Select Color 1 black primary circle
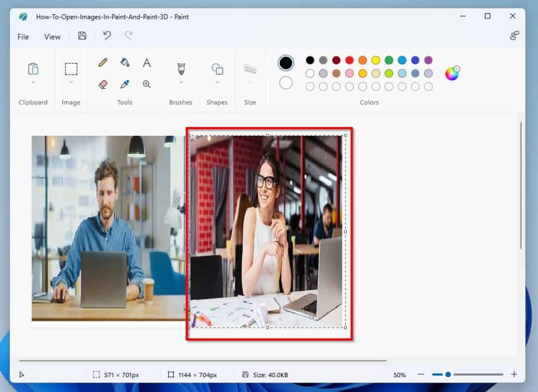The image size is (538, 392). (x=286, y=62)
